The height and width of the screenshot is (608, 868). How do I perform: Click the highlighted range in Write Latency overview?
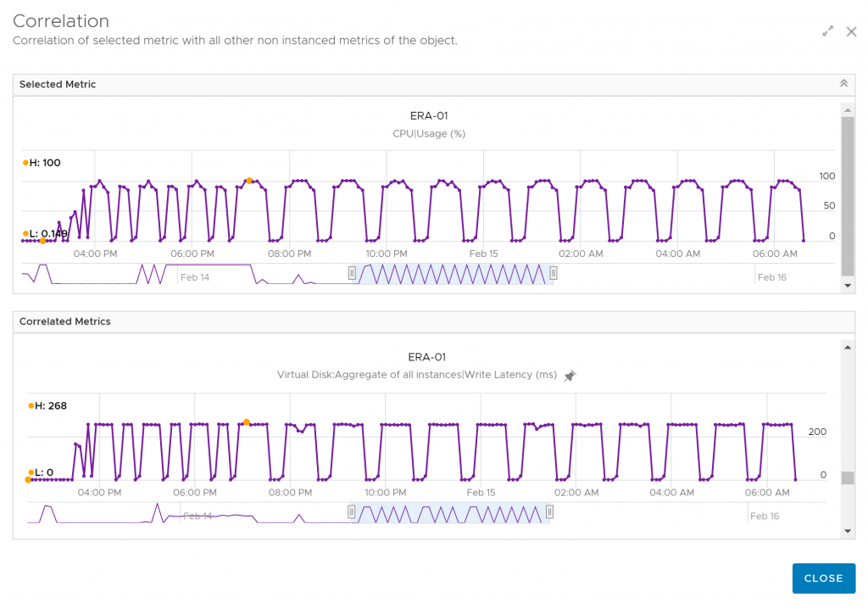click(450, 513)
